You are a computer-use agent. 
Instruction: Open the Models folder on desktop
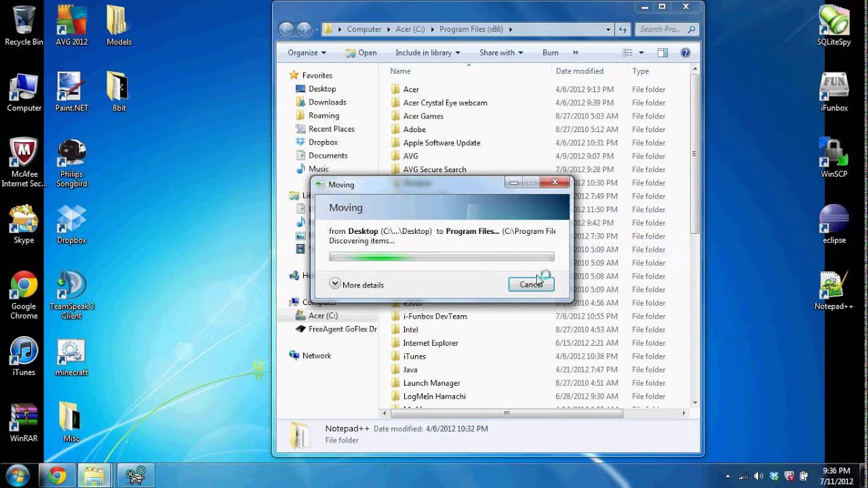click(x=119, y=26)
